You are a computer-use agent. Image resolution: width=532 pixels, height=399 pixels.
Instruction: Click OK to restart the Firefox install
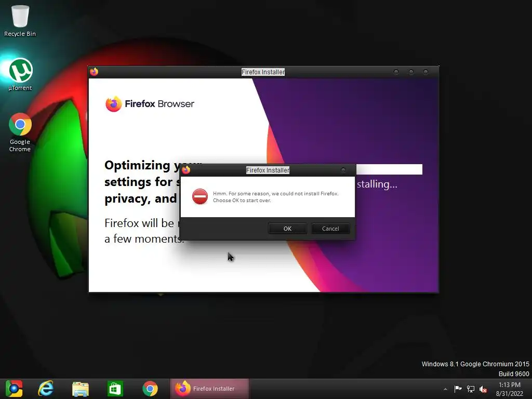[287, 229]
